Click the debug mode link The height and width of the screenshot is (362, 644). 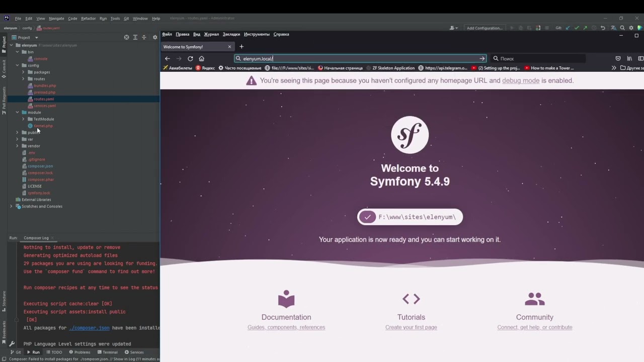coord(521,80)
